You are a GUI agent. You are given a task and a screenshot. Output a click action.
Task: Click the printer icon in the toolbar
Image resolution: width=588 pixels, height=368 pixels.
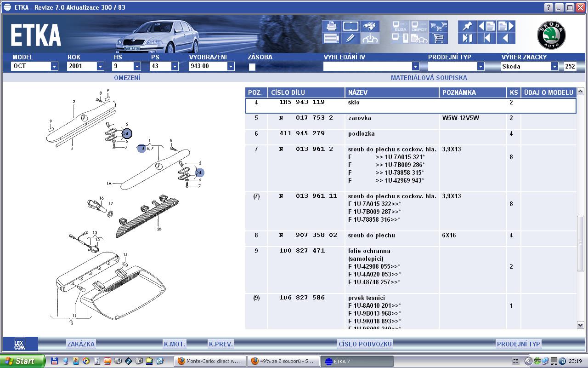pyautogui.click(x=331, y=26)
